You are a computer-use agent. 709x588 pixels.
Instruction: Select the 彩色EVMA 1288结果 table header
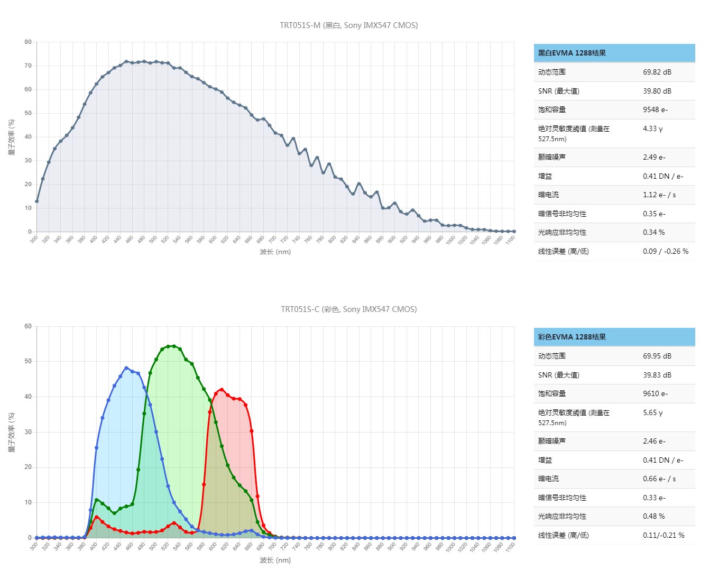click(572, 337)
